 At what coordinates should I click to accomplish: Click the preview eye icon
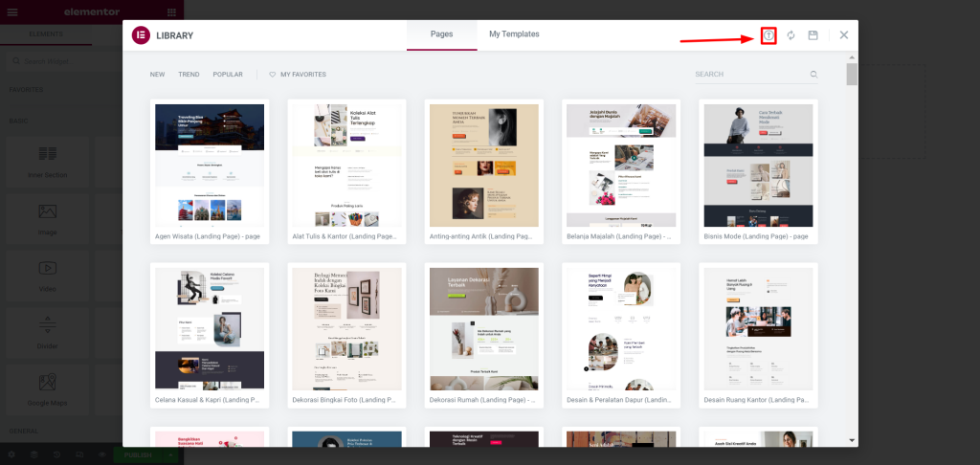coord(101,455)
